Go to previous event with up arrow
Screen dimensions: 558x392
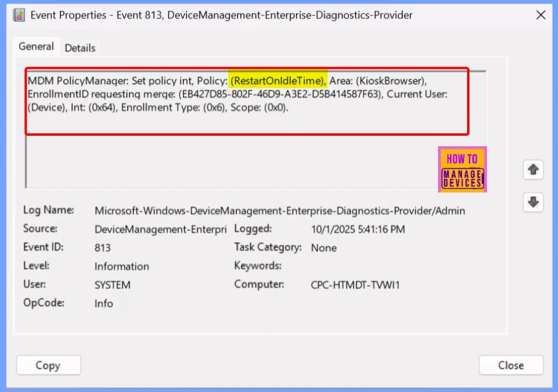pyautogui.click(x=533, y=170)
